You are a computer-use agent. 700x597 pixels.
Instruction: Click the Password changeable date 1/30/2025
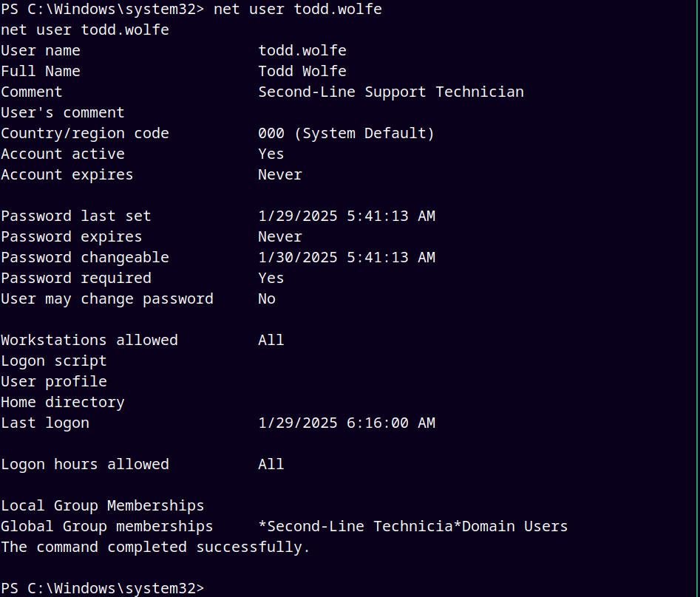click(298, 257)
